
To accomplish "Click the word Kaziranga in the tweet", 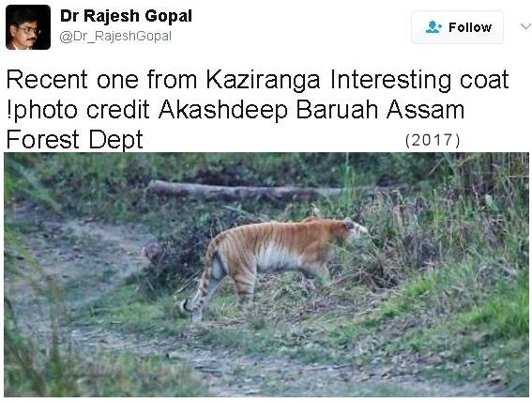I will point(263,80).
